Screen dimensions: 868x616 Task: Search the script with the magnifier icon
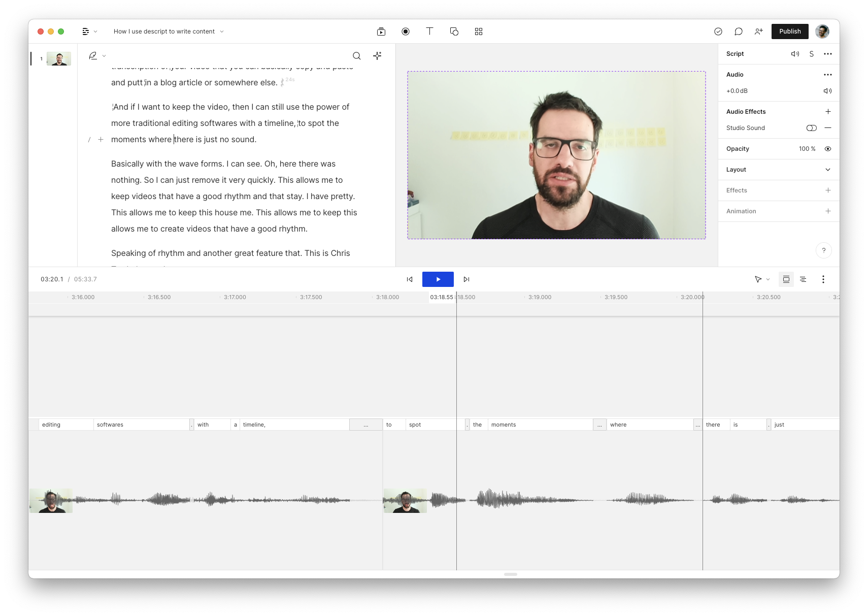[357, 56]
